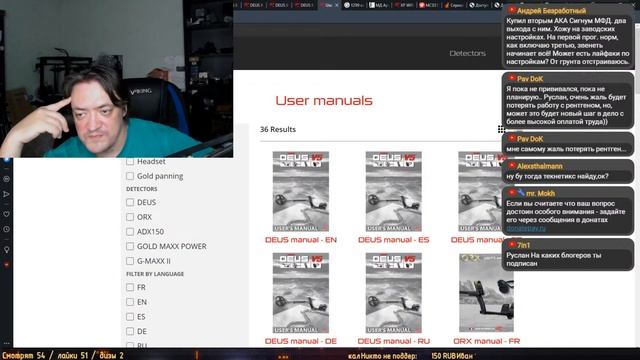640x360 pixels.
Task: Close the active browser tab
Action: coord(337,5)
